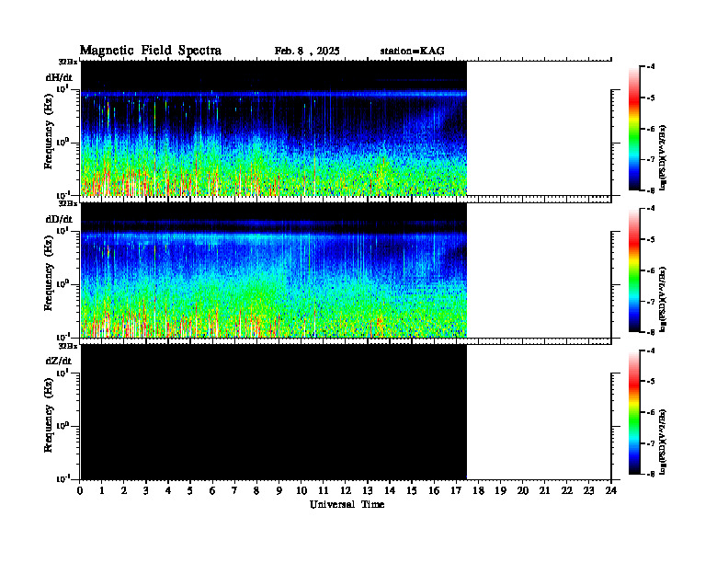Click the dD/dt panel label

[x=59, y=219]
